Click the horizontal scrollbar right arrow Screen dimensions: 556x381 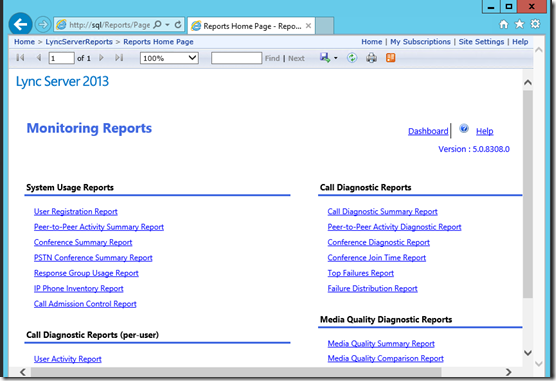coord(508,372)
